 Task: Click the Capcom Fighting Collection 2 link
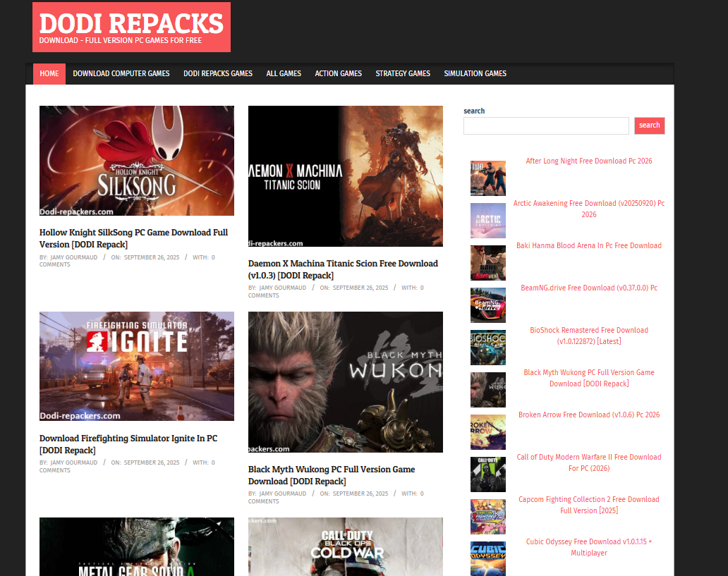click(x=589, y=505)
